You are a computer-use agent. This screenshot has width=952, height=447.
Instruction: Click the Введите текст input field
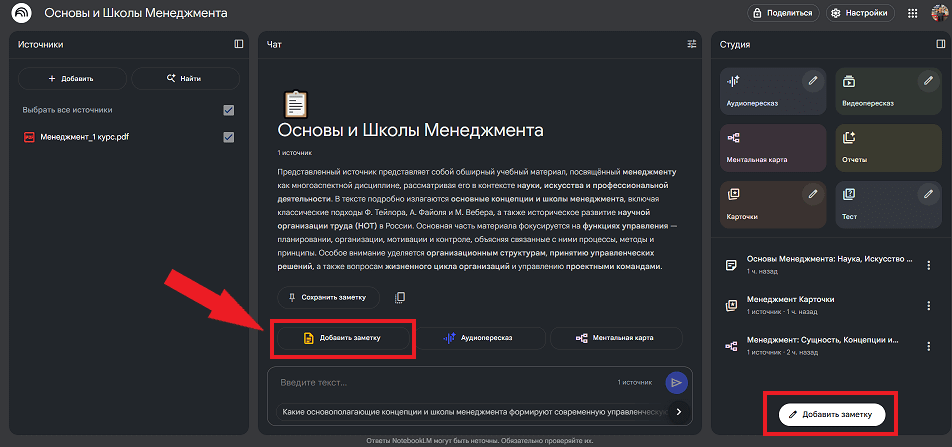click(x=446, y=383)
